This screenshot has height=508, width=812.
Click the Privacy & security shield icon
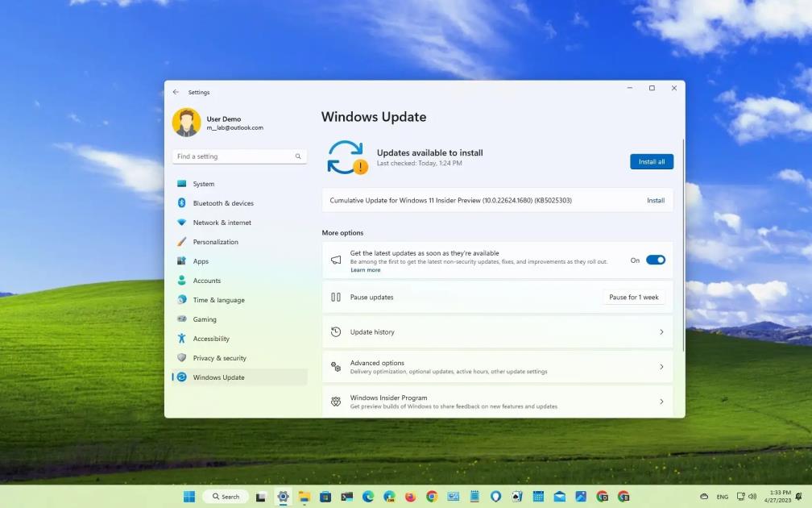(x=182, y=358)
